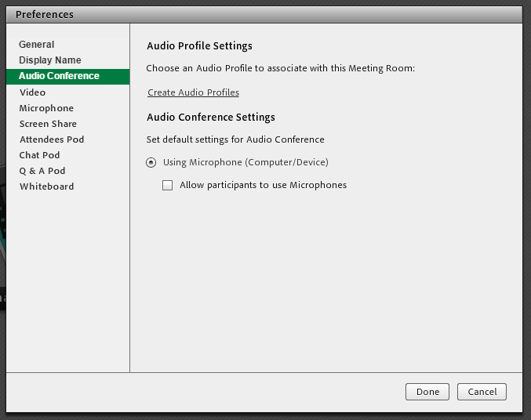The image size is (531, 420).
Task: Cancel the Preferences dialog
Action: [482, 392]
